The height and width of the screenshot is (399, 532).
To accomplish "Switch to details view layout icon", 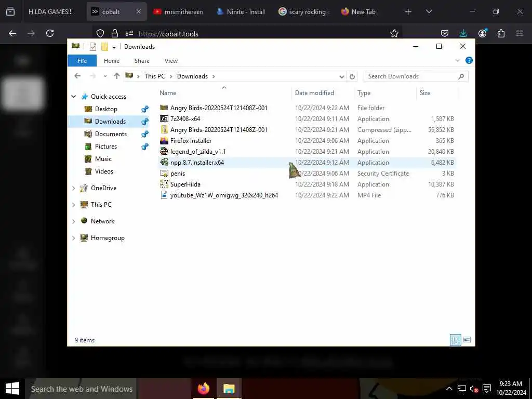I will coord(455,340).
